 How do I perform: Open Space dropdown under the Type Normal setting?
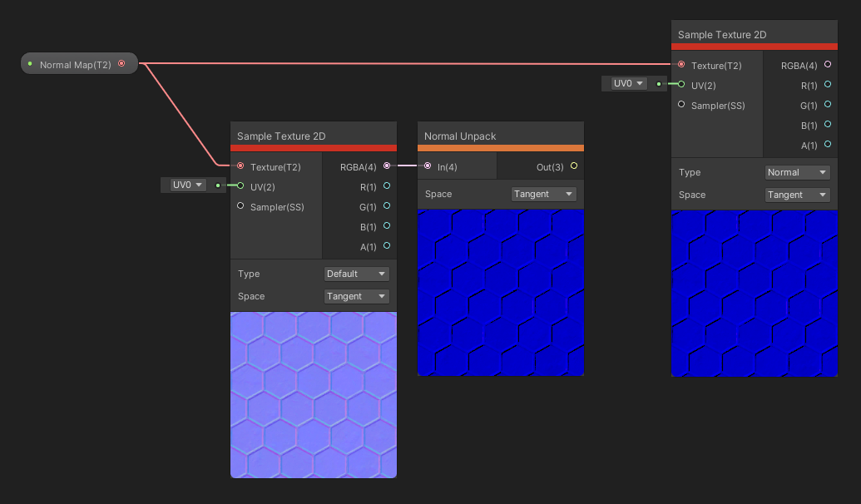[x=797, y=195]
